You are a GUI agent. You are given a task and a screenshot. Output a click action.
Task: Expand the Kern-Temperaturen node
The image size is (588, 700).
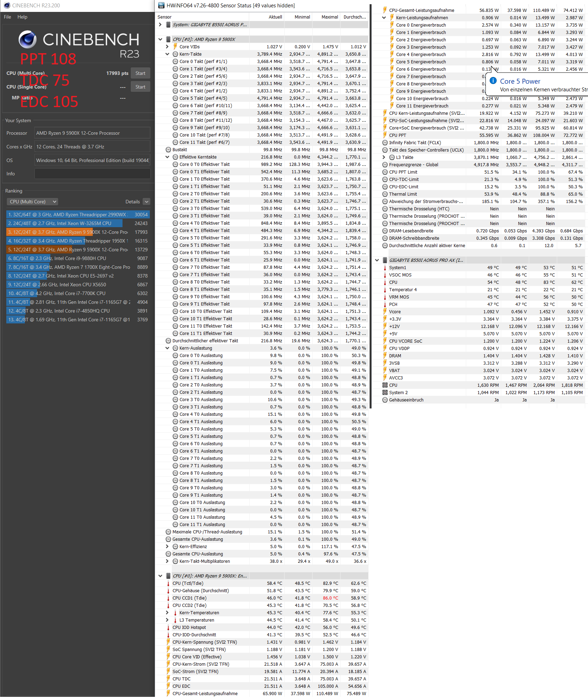(167, 612)
